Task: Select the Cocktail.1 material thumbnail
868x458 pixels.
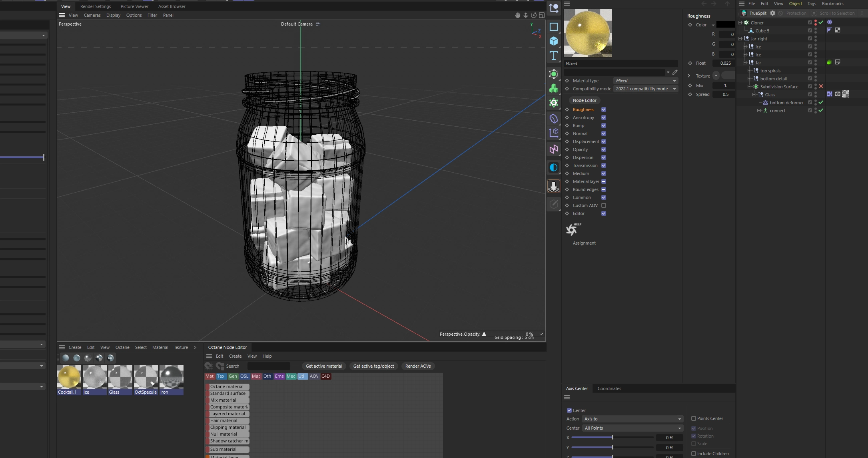Action: (x=69, y=377)
